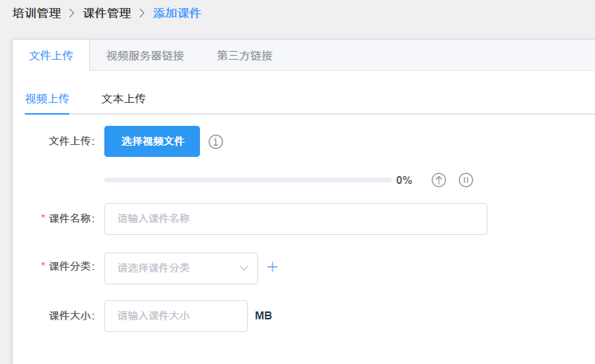Screen dimensions: 595x364
Task: Click the upload progress bar
Action: tap(248, 180)
